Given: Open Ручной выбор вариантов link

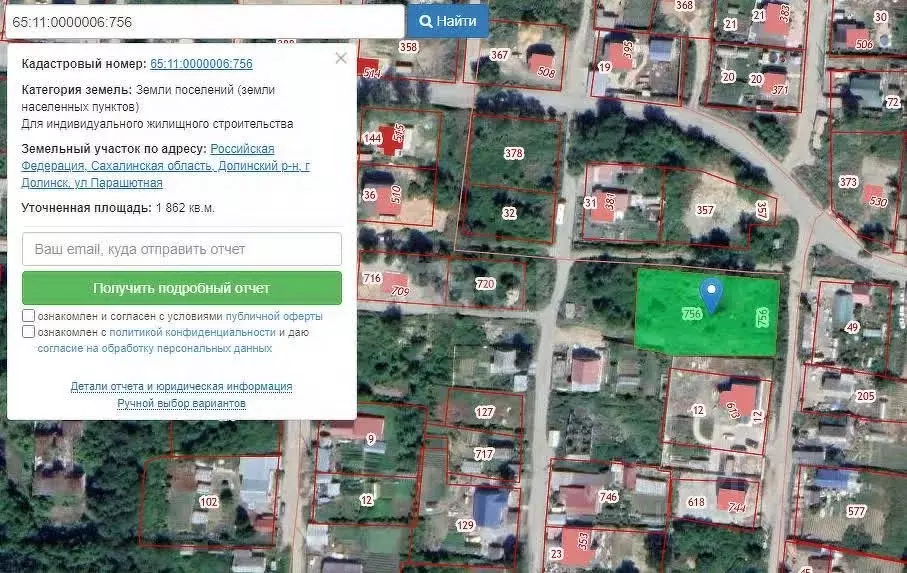Looking at the screenshot, I should 182,403.
